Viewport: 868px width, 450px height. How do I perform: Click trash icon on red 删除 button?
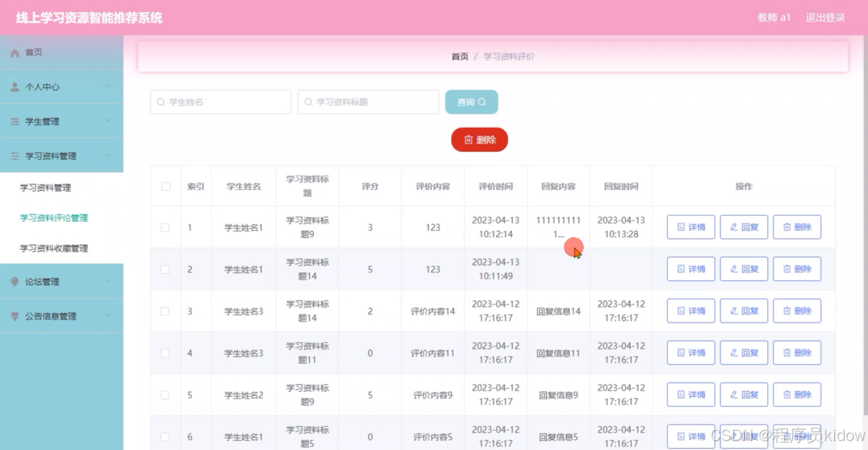click(469, 140)
